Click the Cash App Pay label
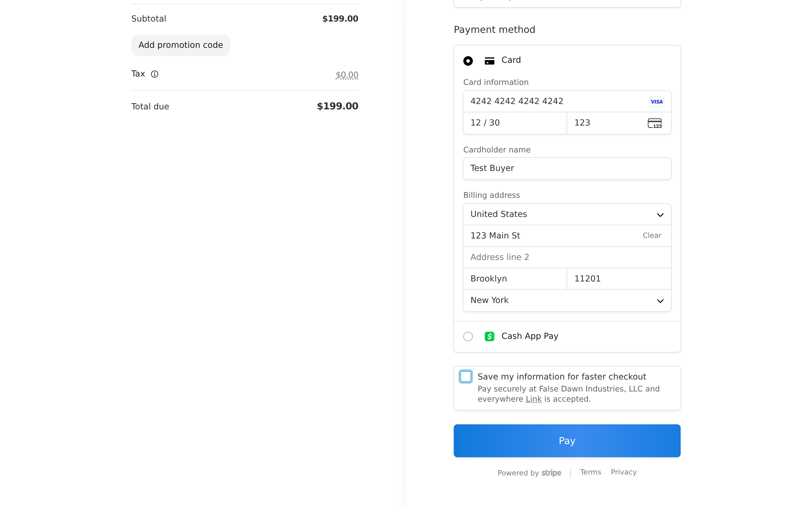Image resolution: width=812 pixels, height=508 pixels. pyautogui.click(x=530, y=336)
